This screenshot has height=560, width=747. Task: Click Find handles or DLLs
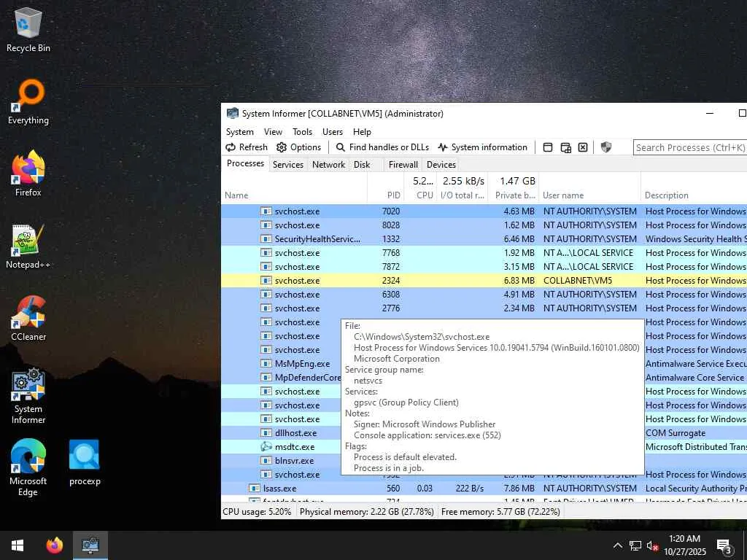point(382,147)
